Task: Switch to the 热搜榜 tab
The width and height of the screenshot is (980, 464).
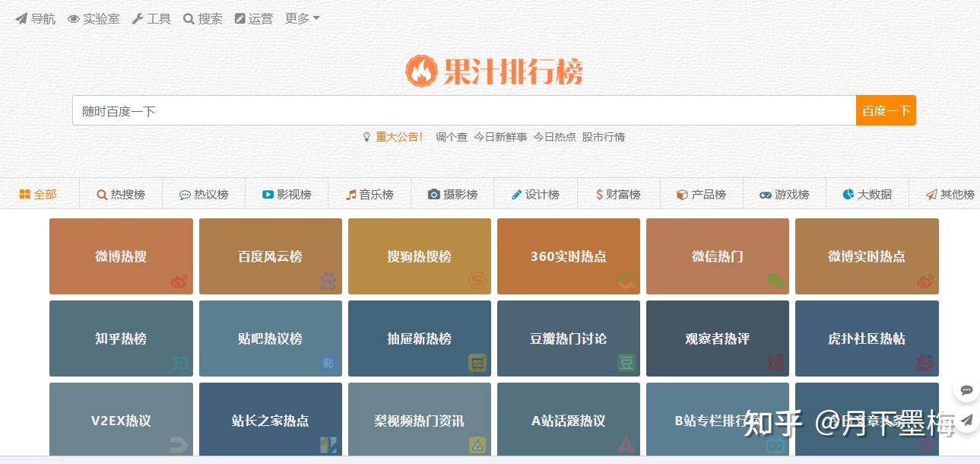Action: (x=121, y=194)
